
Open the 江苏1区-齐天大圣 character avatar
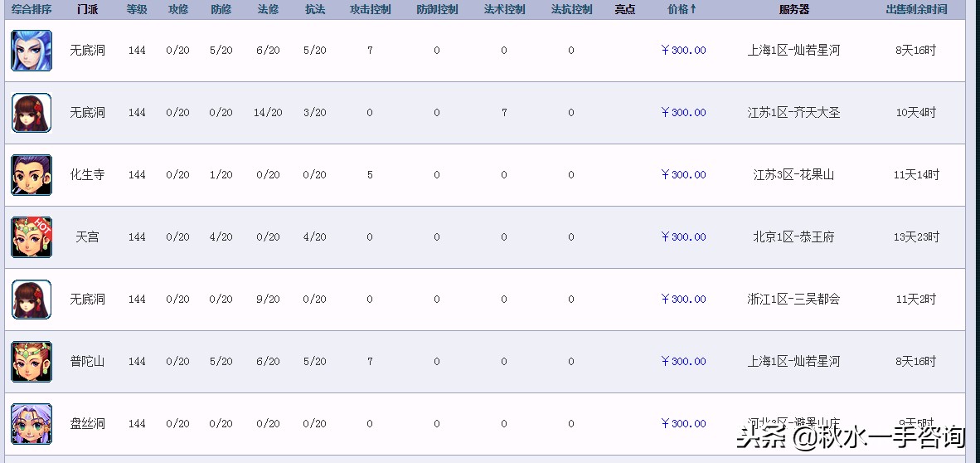pyautogui.click(x=32, y=113)
